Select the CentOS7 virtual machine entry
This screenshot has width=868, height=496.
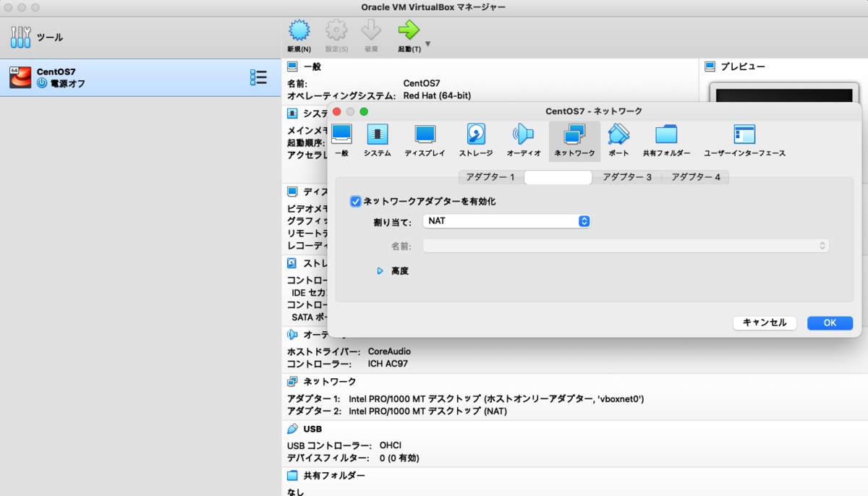pos(140,77)
